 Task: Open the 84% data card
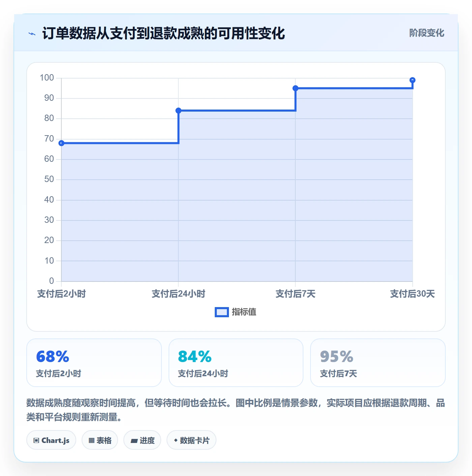(236, 363)
